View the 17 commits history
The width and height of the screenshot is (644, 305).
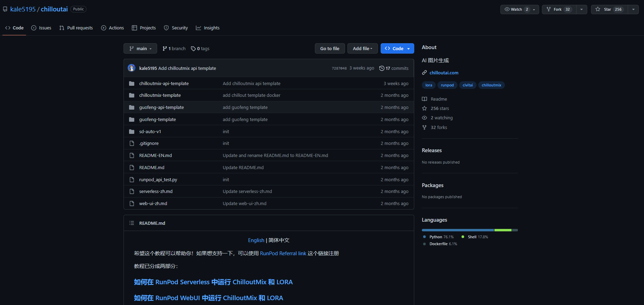(394, 68)
